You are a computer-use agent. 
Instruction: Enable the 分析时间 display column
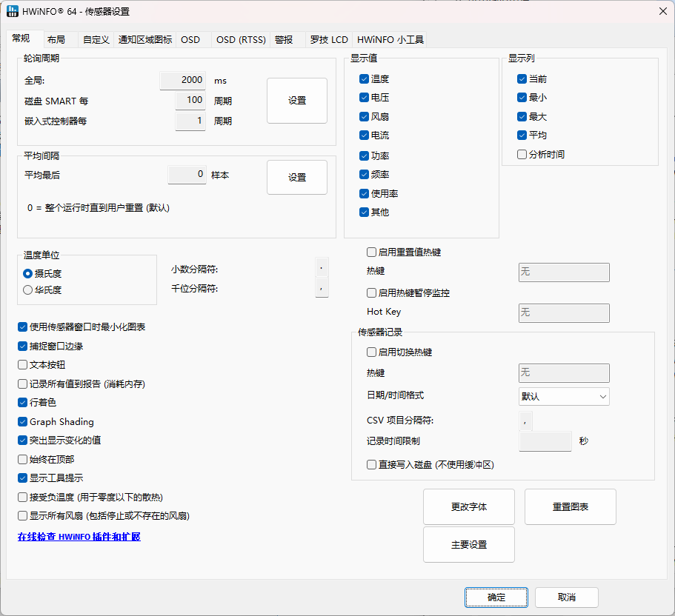click(522, 154)
